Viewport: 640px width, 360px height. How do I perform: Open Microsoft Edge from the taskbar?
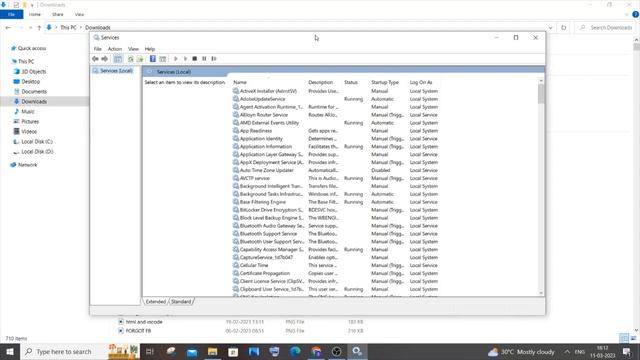coord(295,351)
